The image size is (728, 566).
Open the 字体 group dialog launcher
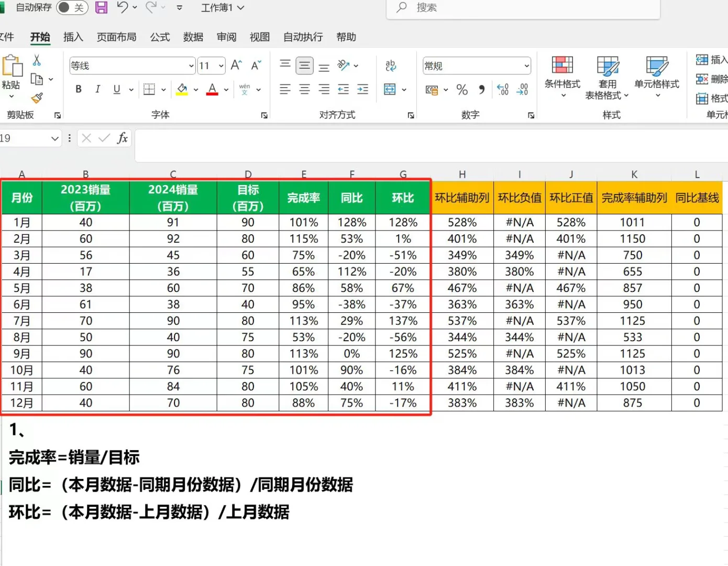point(264,115)
